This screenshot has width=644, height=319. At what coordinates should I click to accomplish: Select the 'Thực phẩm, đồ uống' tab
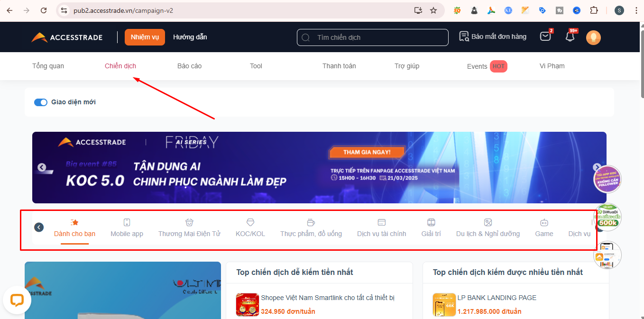(311, 228)
